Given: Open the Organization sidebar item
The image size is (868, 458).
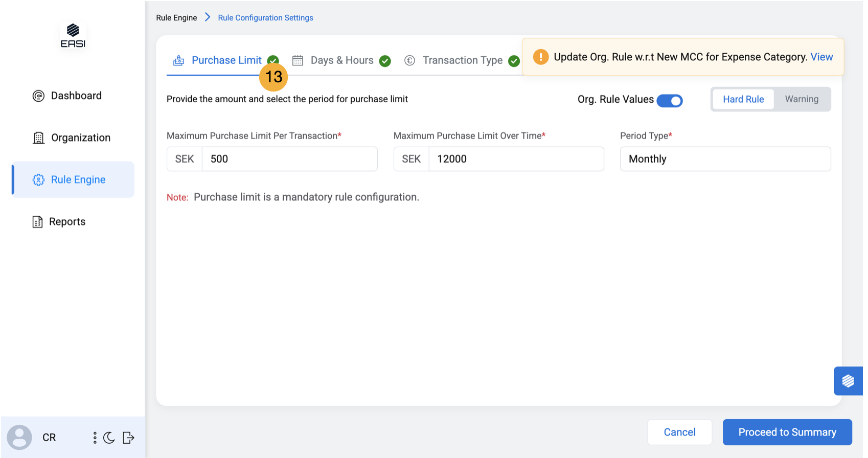Looking at the screenshot, I should click(80, 138).
